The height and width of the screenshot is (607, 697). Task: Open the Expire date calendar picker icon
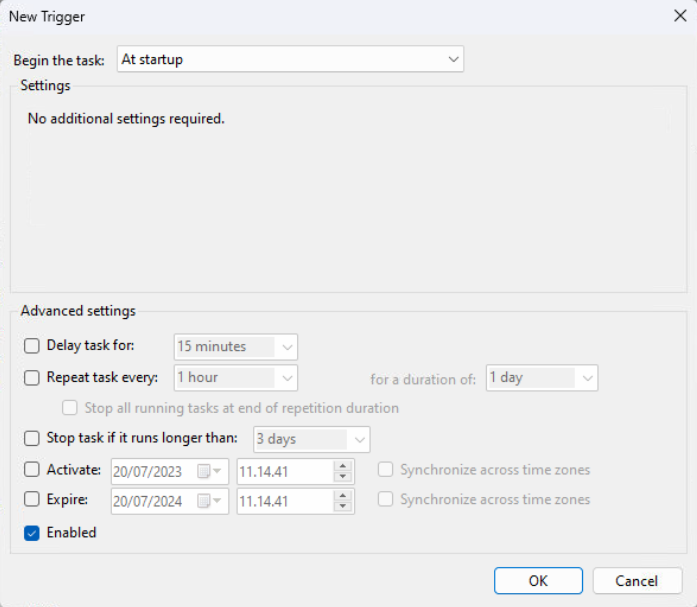204,501
